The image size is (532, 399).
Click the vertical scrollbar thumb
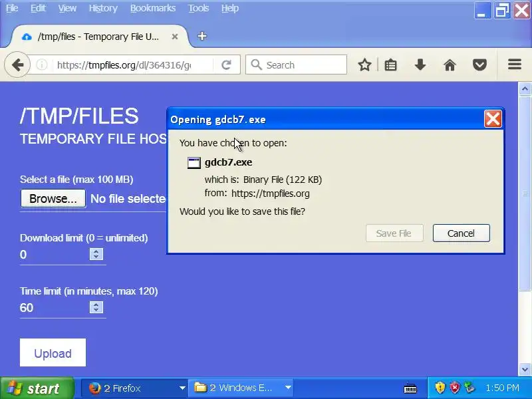tap(525, 193)
